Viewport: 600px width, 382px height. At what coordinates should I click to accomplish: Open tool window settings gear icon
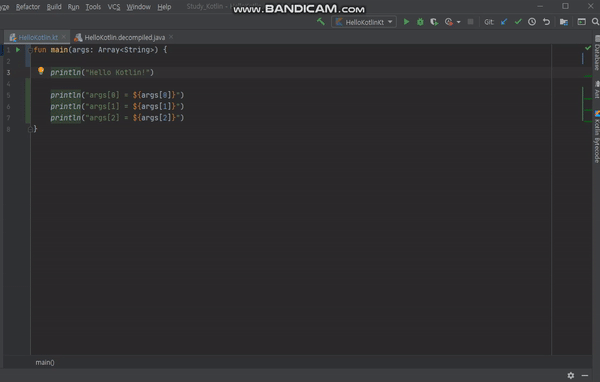point(571,375)
